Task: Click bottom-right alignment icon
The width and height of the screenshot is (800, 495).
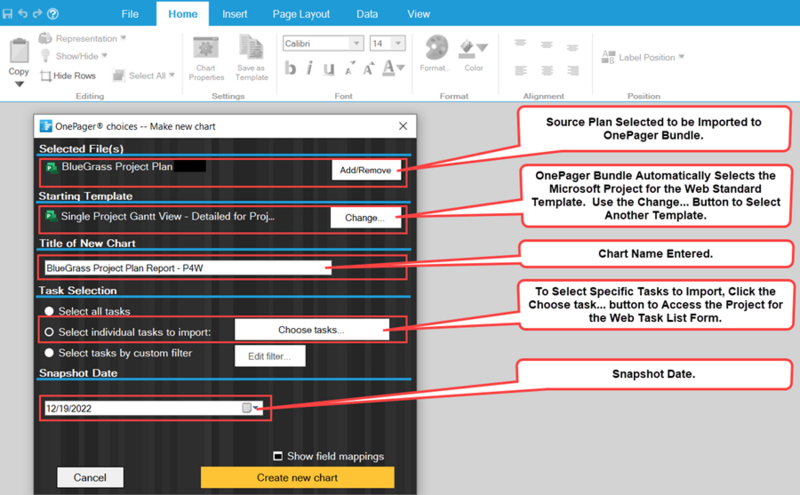Action: (572, 70)
